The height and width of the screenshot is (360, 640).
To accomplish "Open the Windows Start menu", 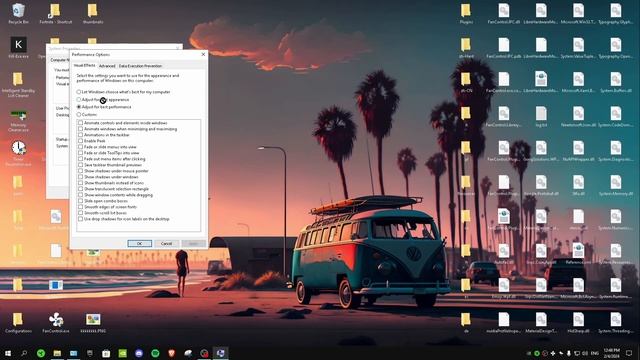I will [x=8, y=353].
